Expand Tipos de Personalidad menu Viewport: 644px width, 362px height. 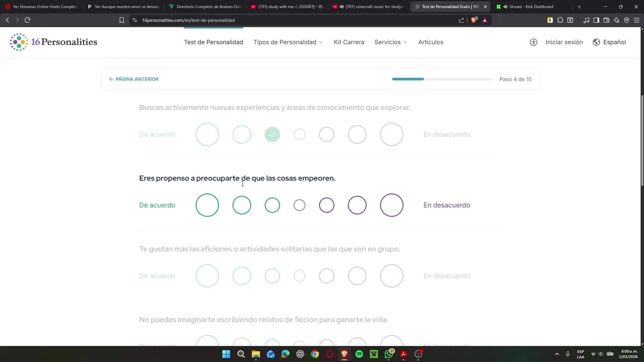(x=288, y=42)
